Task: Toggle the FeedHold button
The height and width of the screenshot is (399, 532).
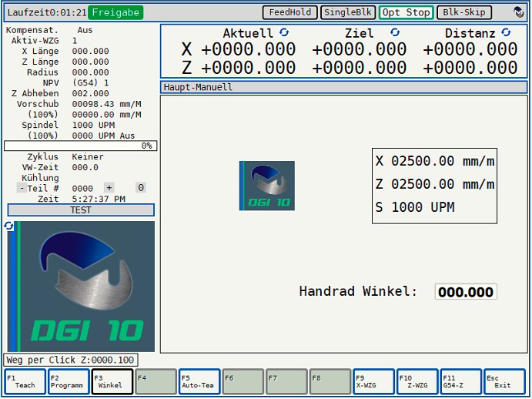Action: (x=289, y=12)
